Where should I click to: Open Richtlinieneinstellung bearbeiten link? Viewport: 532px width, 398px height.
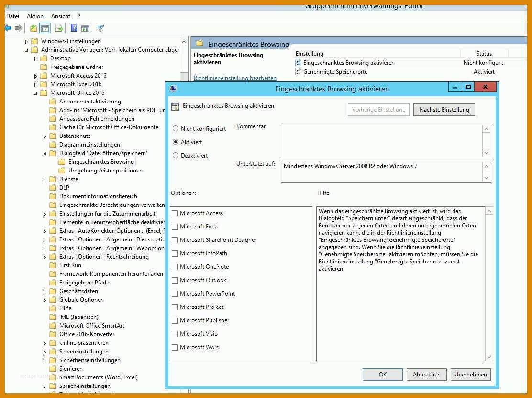[235, 78]
